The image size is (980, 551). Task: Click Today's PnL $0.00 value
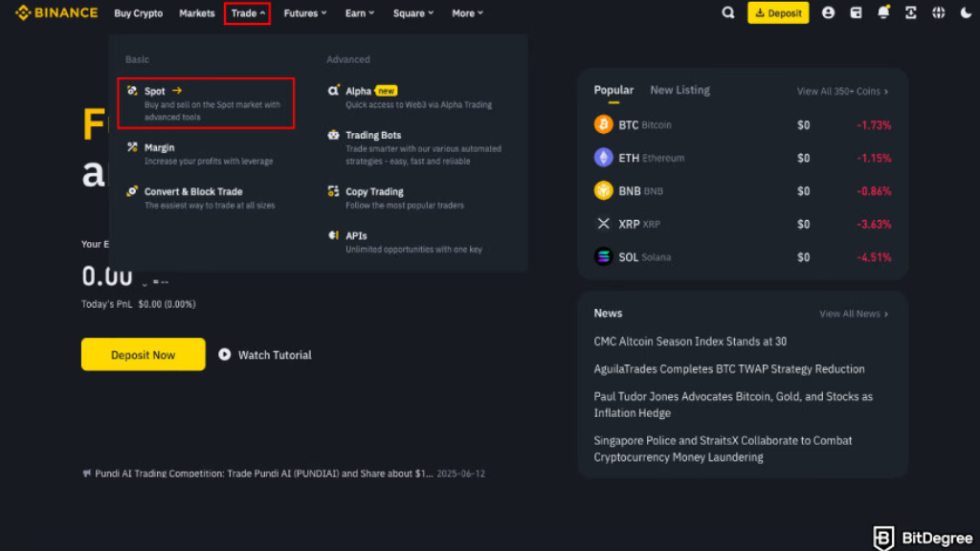click(167, 304)
